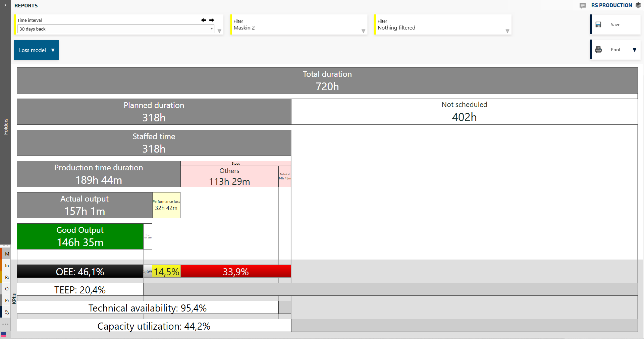
Task: Click the printer icon
Action: [x=598, y=50]
